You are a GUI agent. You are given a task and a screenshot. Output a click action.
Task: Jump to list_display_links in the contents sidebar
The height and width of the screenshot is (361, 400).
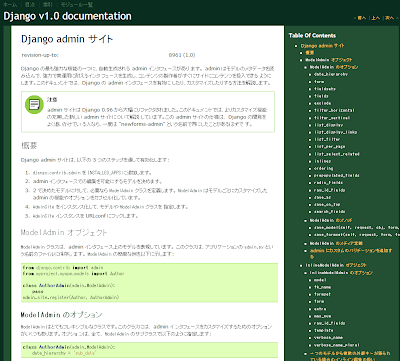(x=336, y=132)
